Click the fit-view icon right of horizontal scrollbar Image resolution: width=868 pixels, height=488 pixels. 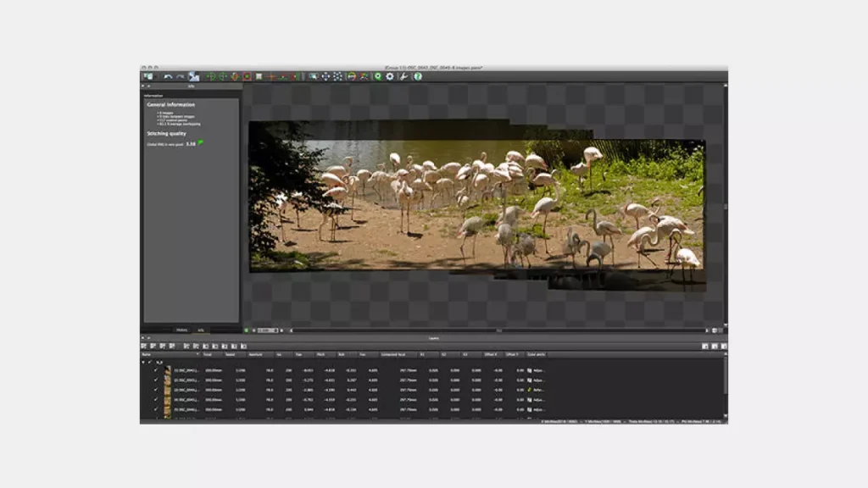(x=714, y=330)
